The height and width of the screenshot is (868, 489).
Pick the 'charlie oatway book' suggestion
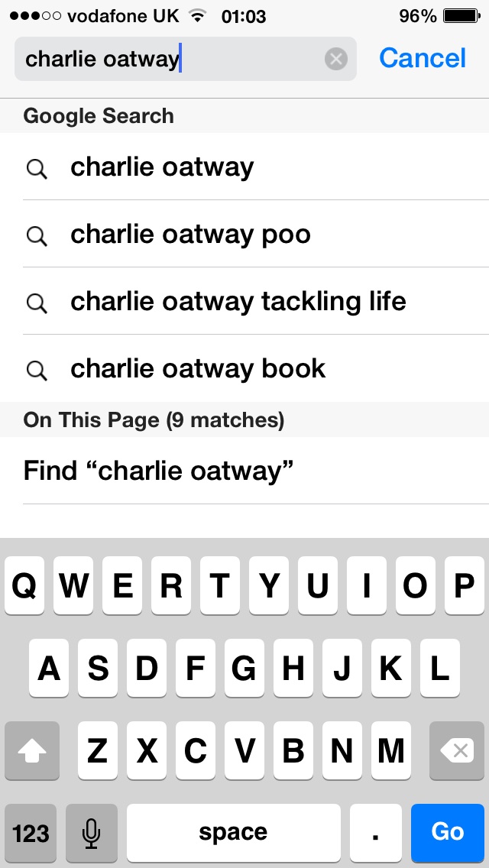coord(198,369)
